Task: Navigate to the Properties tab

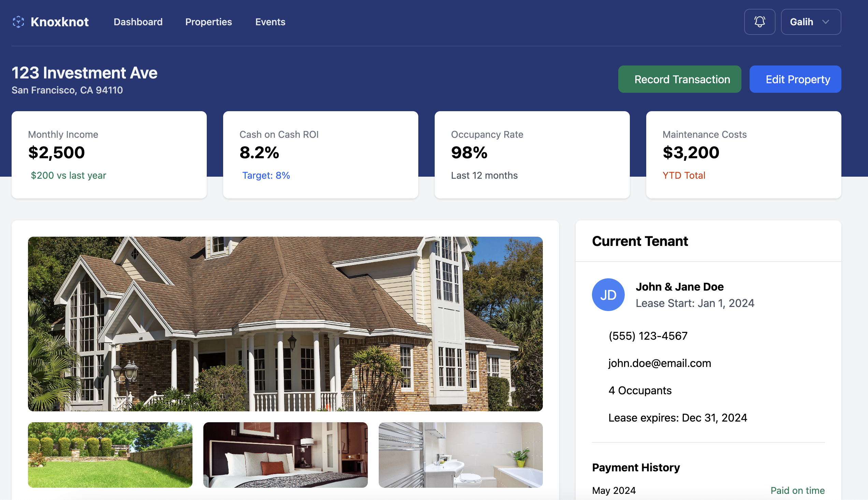Action: pyautogui.click(x=209, y=21)
